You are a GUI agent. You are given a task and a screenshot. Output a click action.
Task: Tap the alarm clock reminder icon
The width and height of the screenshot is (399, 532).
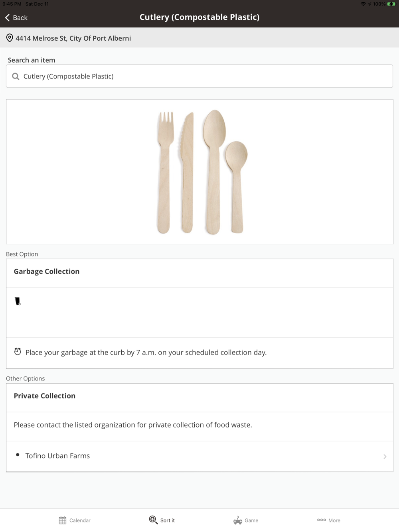18,352
